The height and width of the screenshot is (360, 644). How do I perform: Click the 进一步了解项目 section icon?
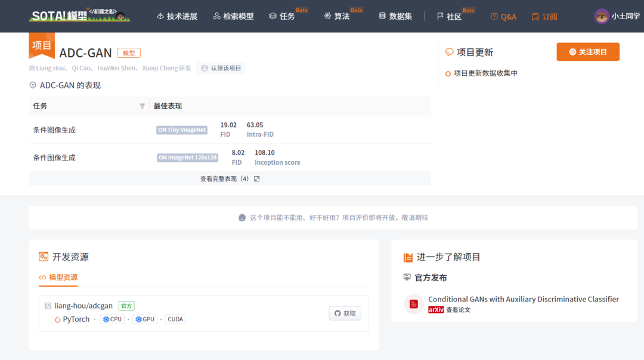coord(408,257)
